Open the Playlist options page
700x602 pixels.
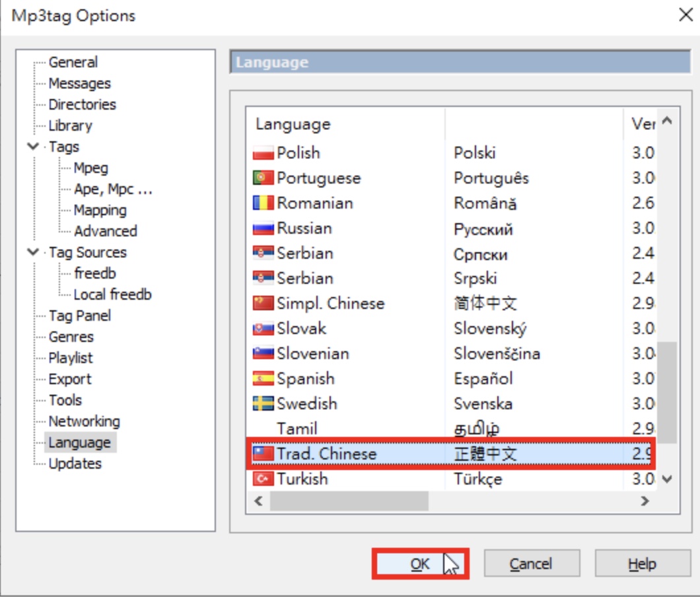(71, 358)
